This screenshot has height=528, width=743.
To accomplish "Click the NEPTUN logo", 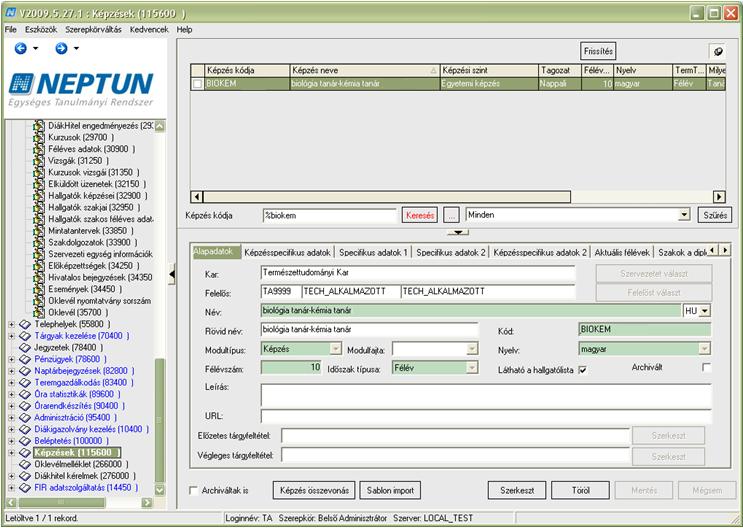I will [81, 89].
